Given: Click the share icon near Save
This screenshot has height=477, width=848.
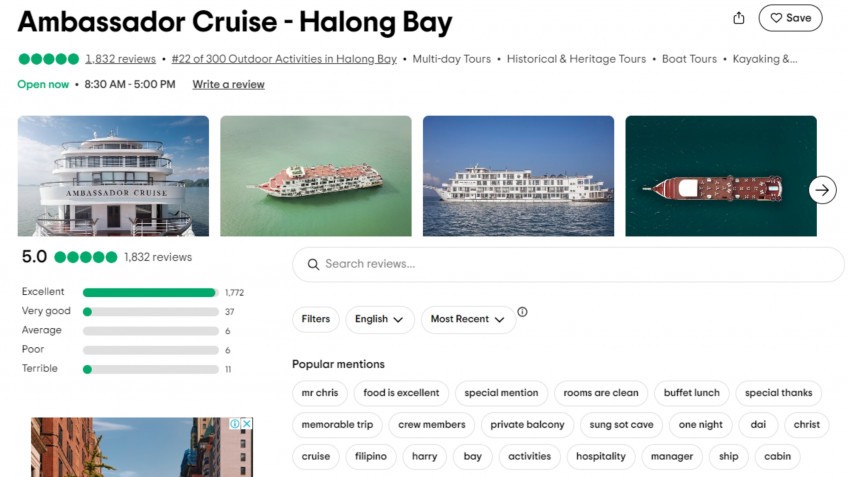Looking at the screenshot, I should (739, 18).
